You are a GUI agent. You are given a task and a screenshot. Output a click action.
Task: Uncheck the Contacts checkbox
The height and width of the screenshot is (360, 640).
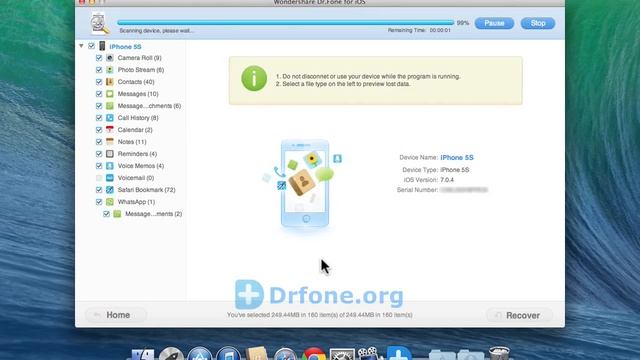click(99, 82)
